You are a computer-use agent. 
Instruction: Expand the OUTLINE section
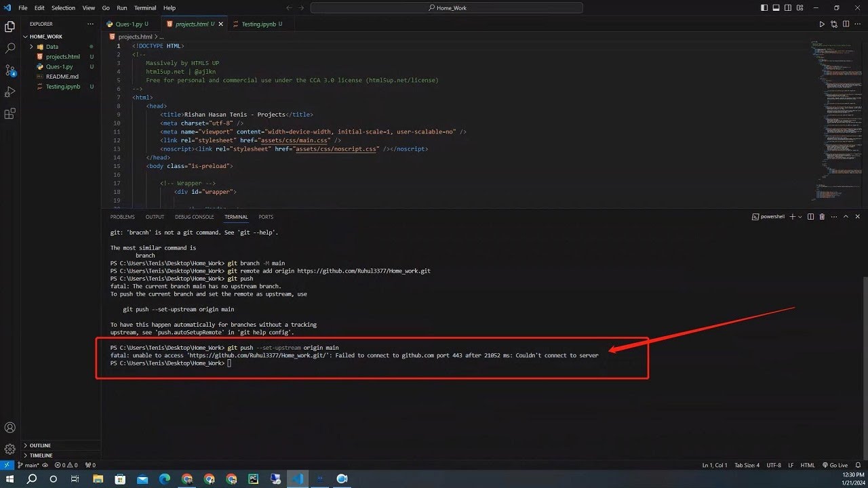(61, 445)
